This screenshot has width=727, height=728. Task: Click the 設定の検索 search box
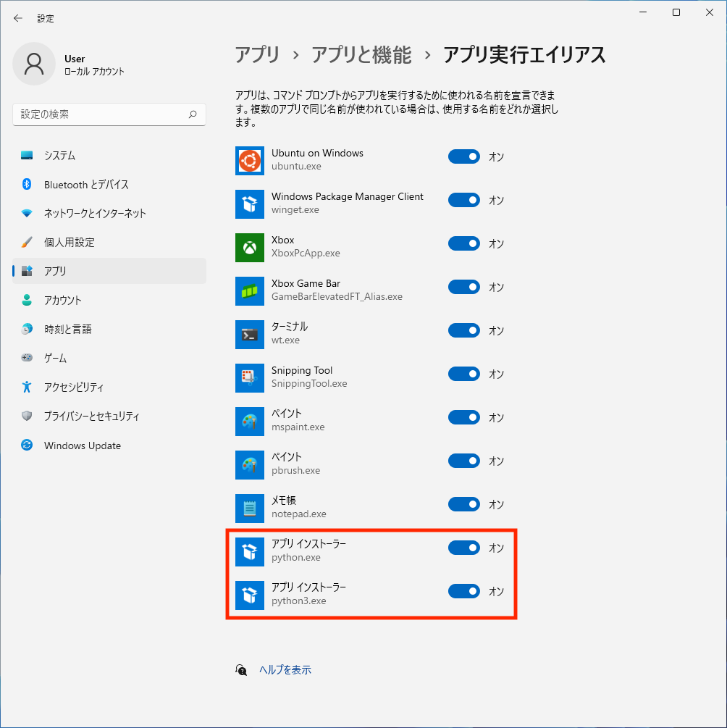[x=101, y=114]
